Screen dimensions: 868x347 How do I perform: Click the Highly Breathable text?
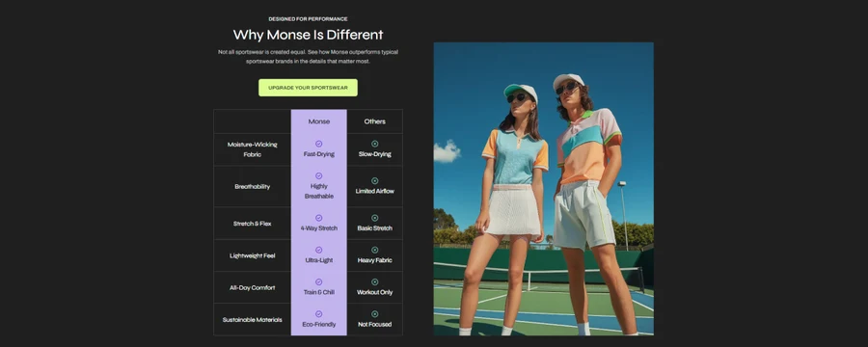pos(319,192)
